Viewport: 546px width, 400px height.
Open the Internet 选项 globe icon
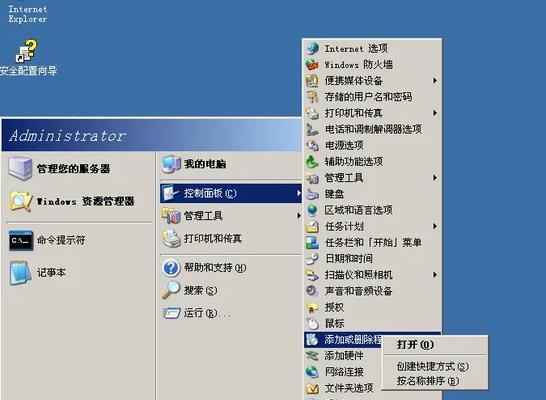[312, 48]
